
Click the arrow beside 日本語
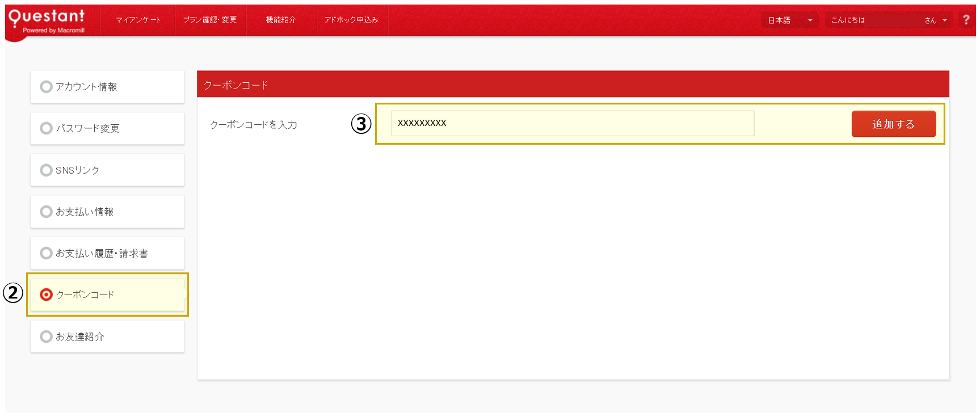(x=810, y=20)
